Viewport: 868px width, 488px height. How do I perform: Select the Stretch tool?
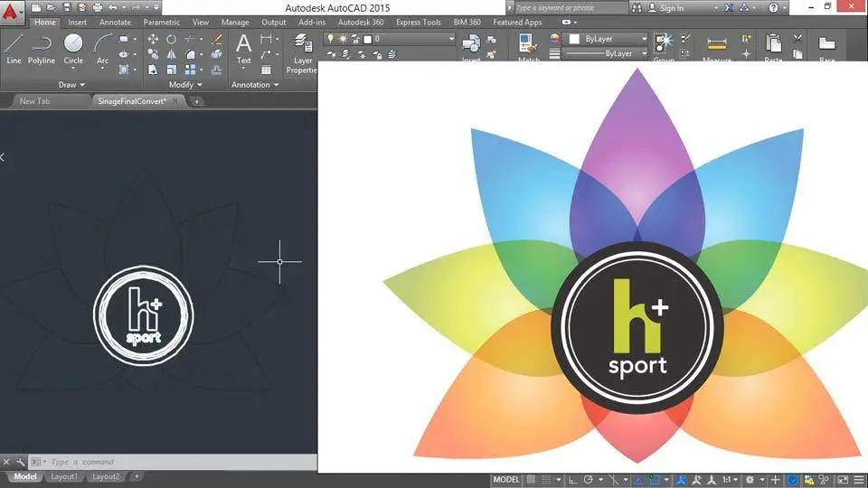(x=153, y=70)
